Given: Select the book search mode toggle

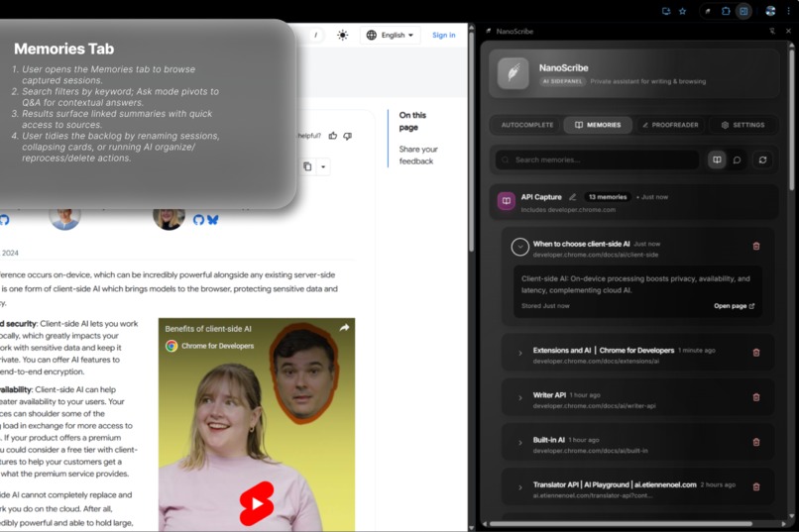Looking at the screenshot, I should click(717, 160).
